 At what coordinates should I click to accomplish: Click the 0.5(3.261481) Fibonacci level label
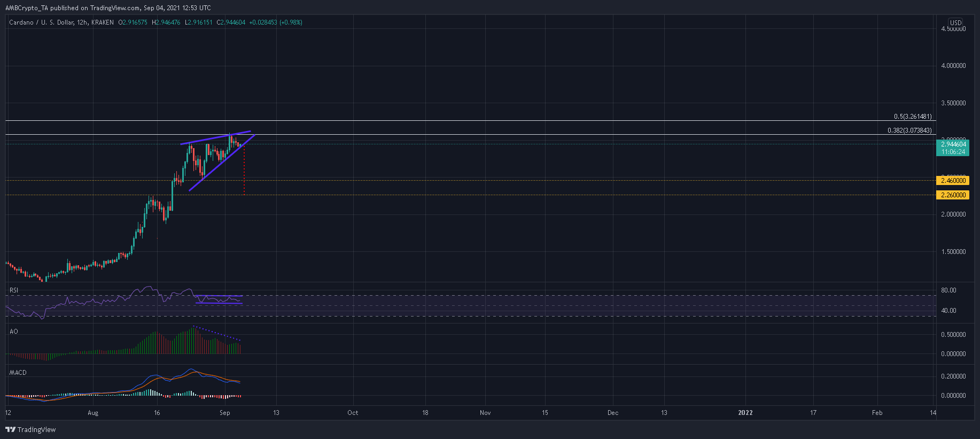[913, 117]
